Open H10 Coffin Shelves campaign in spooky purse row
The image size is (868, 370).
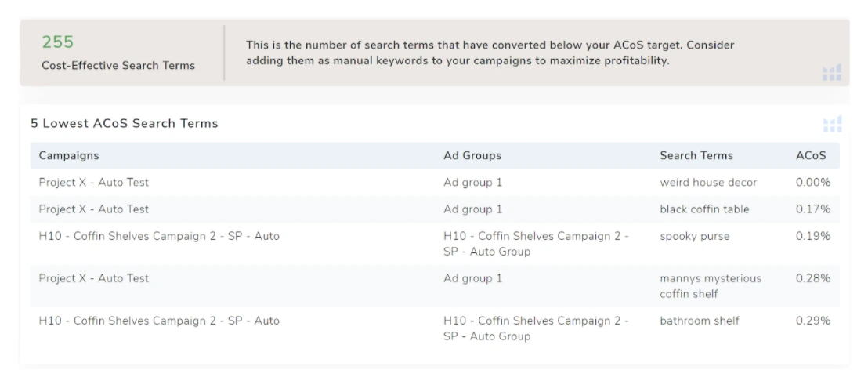click(159, 236)
